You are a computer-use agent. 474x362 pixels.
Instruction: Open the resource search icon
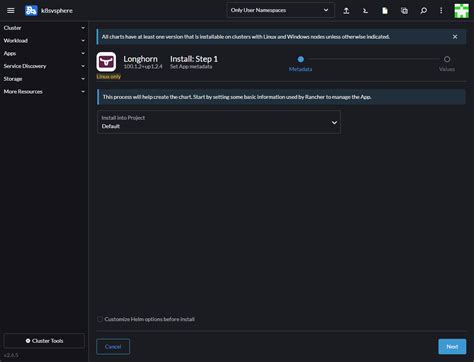click(423, 11)
